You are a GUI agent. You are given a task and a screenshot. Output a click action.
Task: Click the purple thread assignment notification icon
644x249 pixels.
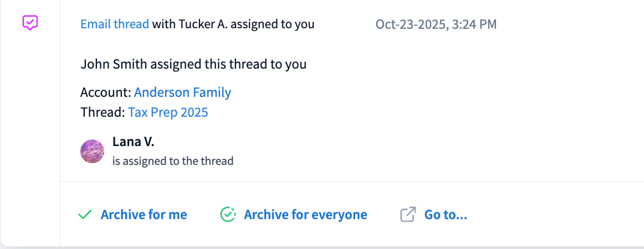(30, 23)
